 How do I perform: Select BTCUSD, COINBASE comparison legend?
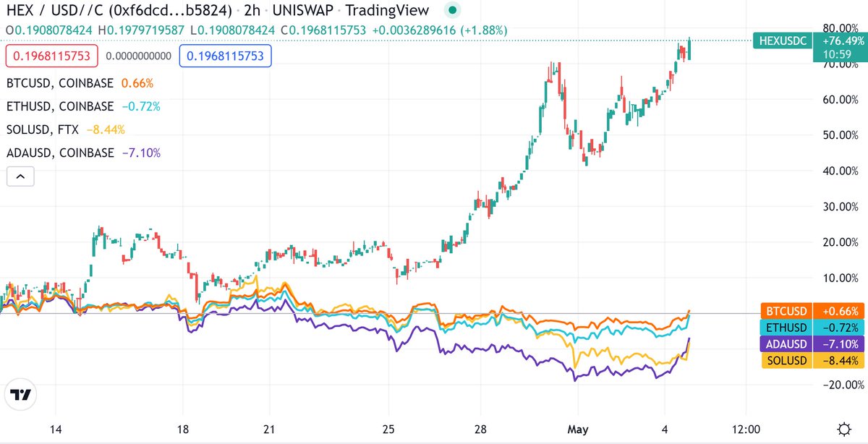click(x=61, y=83)
